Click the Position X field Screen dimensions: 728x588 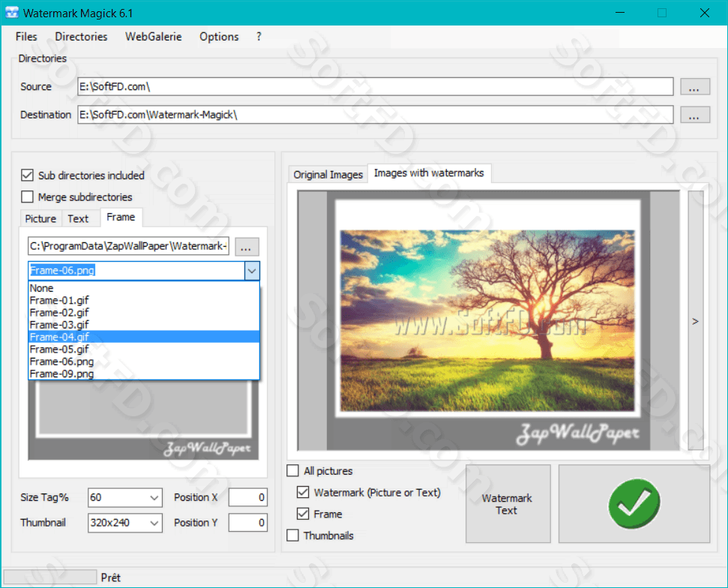(x=248, y=497)
